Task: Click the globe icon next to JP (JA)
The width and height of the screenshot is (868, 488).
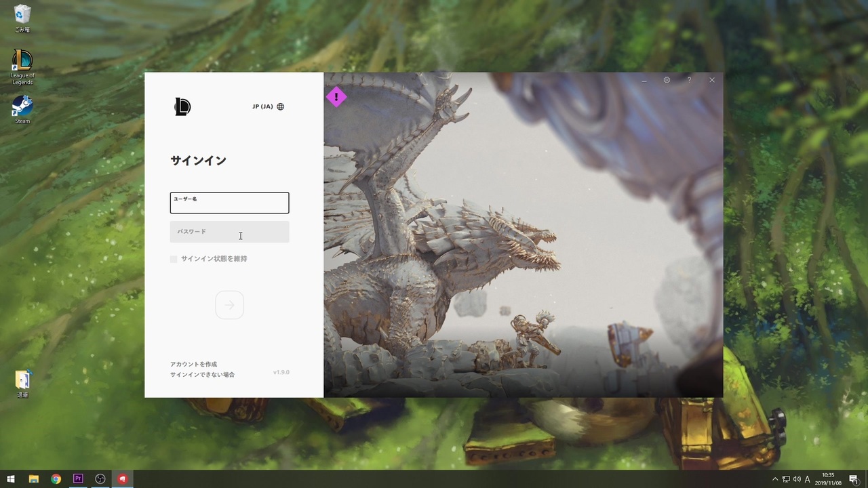Action: [x=281, y=106]
